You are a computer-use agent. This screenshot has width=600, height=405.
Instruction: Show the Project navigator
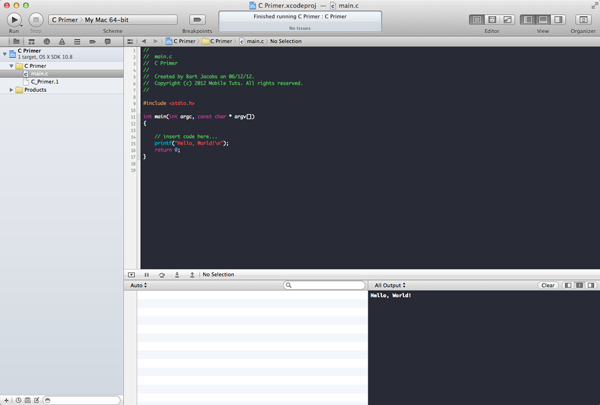pos(16,41)
